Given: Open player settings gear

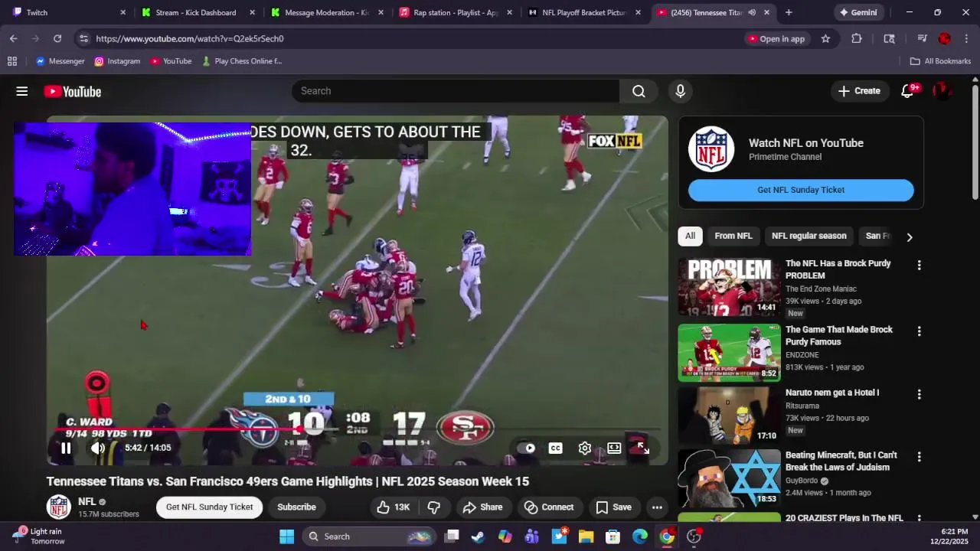Looking at the screenshot, I should coord(585,448).
